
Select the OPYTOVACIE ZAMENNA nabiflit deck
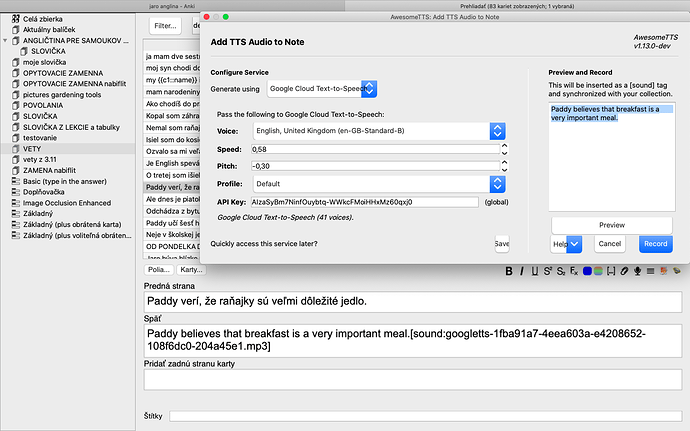click(x=74, y=84)
